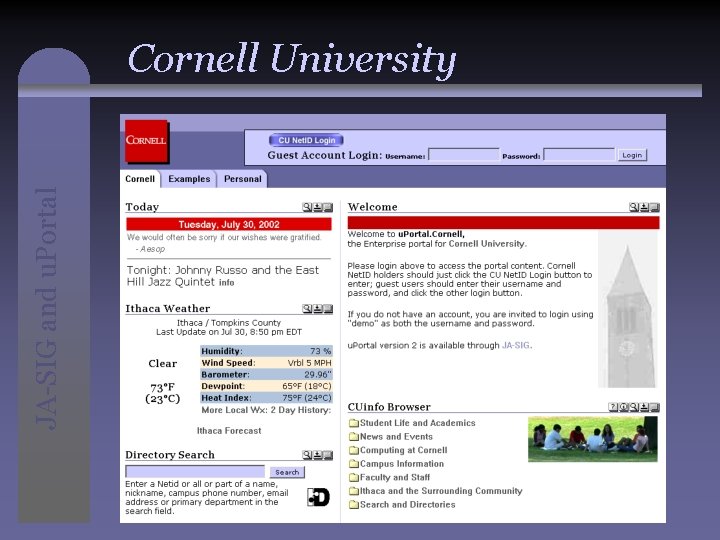Open the Ithaca Forecast link
The height and width of the screenshot is (540, 720).
pos(229,431)
